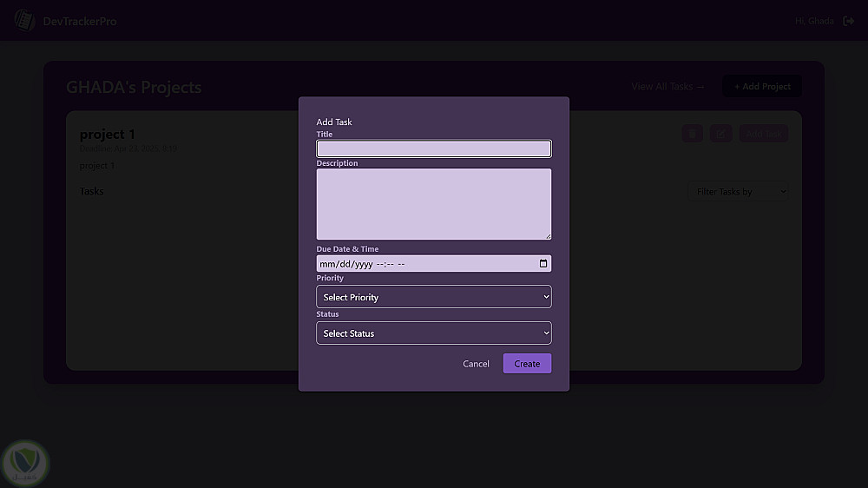
Task: Click the Tasks section label
Action: [91, 191]
